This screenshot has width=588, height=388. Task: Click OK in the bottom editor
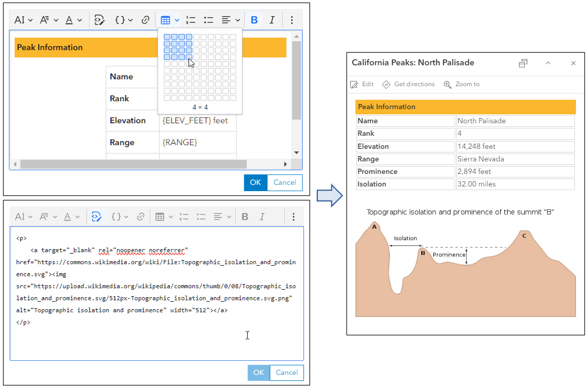[x=258, y=373]
